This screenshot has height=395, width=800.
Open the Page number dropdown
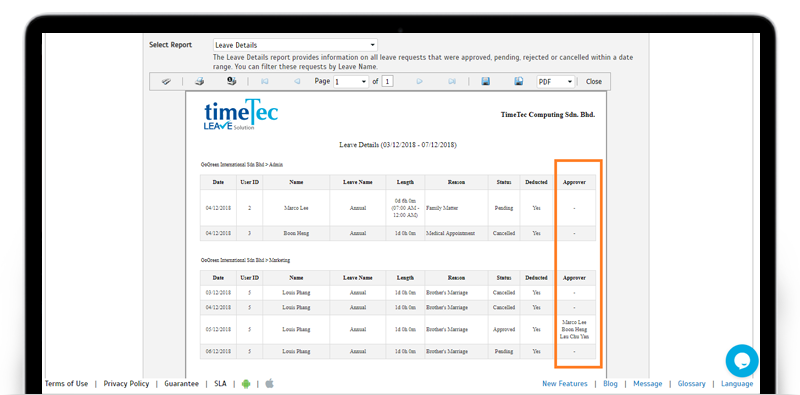click(x=351, y=82)
